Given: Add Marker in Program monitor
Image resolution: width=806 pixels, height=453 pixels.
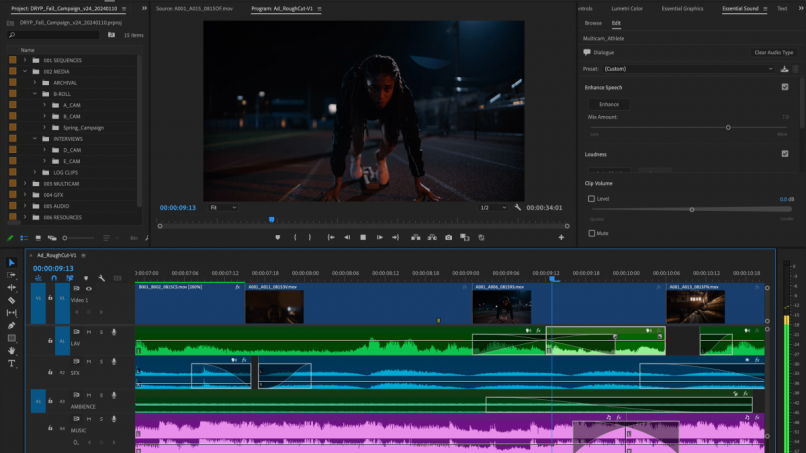Looking at the screenshot, I should click(x=278, y=238).
